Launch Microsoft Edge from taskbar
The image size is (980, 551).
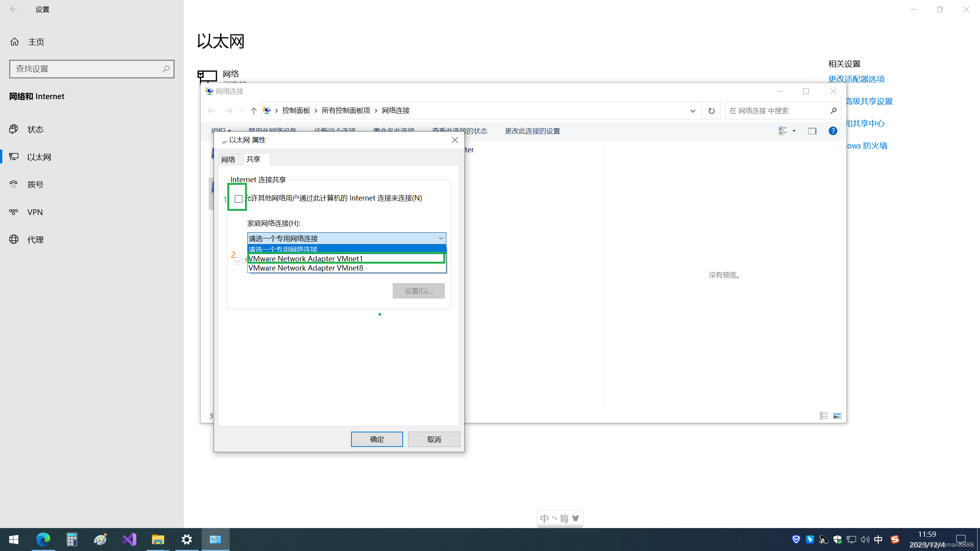click(x=43, y=540)
